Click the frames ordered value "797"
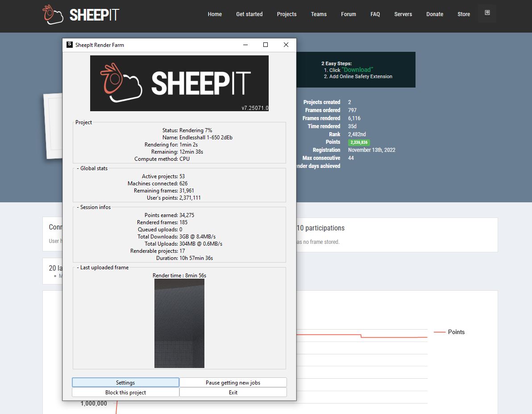The image size is (532, 414). (x=352, y=110)
